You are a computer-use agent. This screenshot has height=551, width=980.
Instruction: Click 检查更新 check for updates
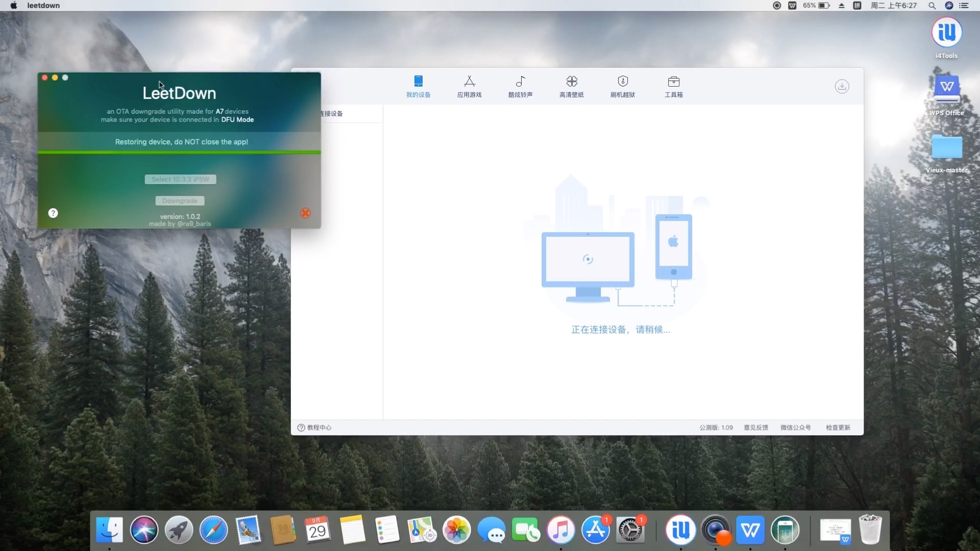(838, 428)
